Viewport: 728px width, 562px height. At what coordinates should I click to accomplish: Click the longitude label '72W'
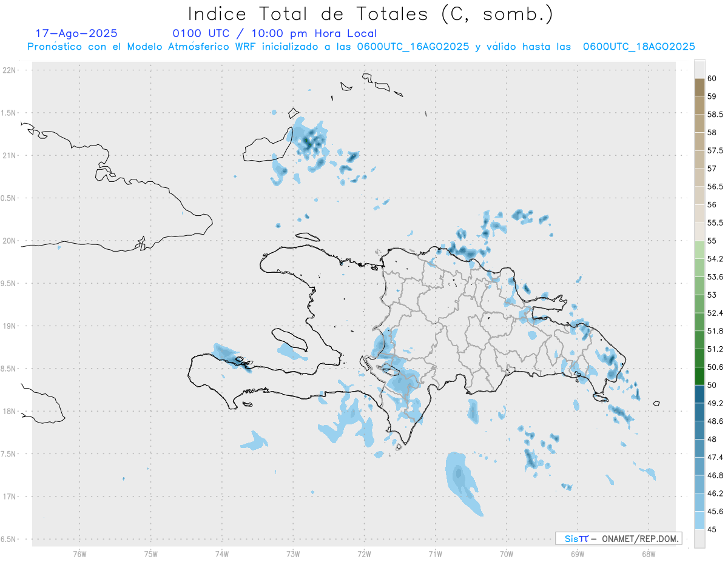364,554
